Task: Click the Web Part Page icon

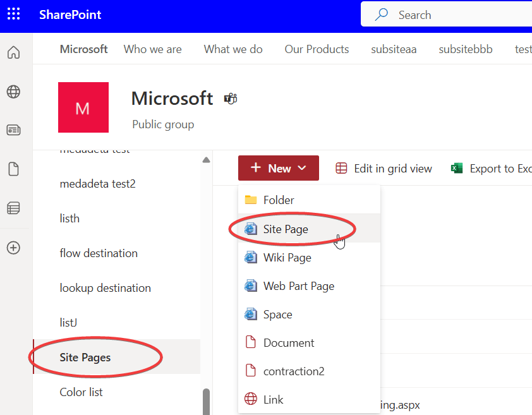Action: [251, 286]
